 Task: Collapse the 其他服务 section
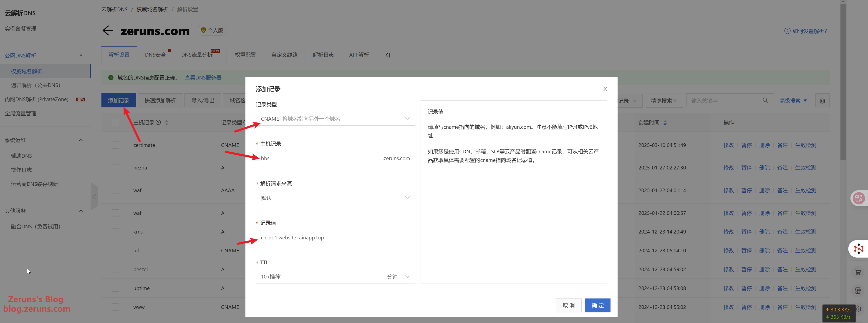(81, 211)
